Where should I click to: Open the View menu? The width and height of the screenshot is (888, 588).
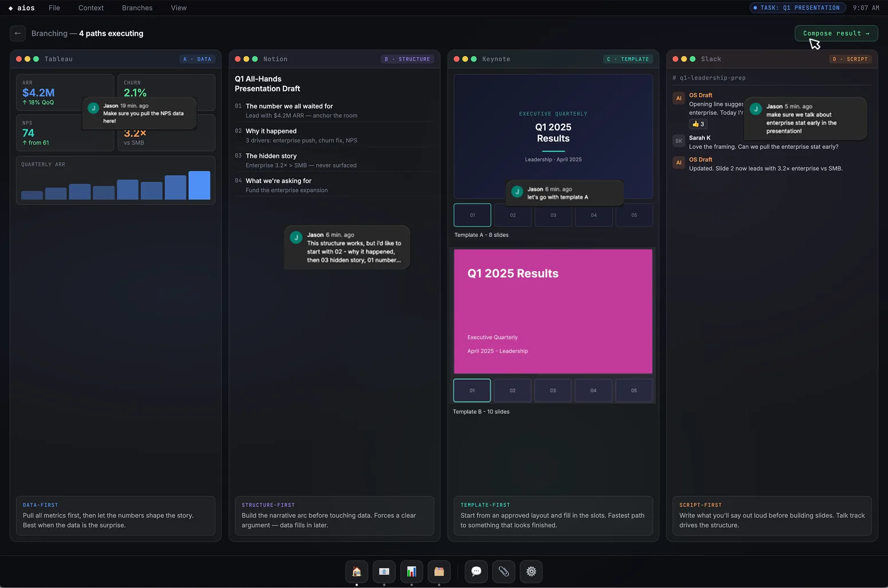[x=179, y=8]
